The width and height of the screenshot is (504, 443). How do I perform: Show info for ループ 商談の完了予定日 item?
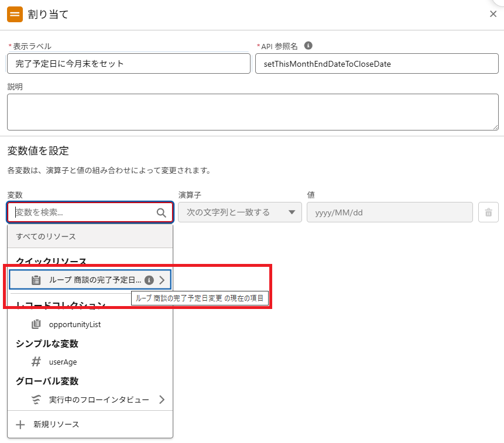[149, 280]
